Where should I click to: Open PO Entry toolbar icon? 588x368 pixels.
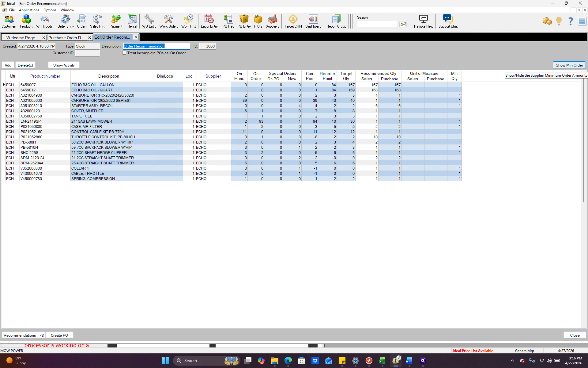pos(244,21)
